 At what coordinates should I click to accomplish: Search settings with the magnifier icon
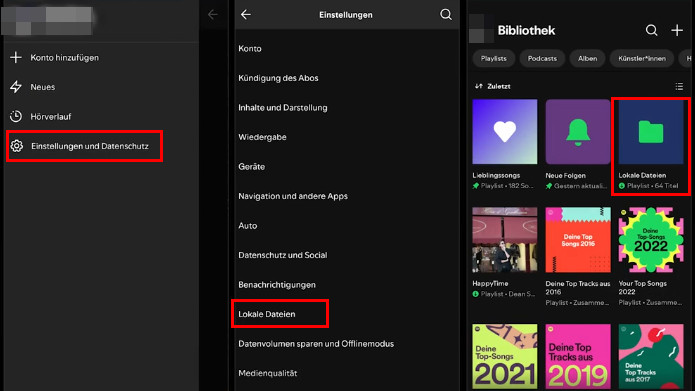tap(446, 15)
